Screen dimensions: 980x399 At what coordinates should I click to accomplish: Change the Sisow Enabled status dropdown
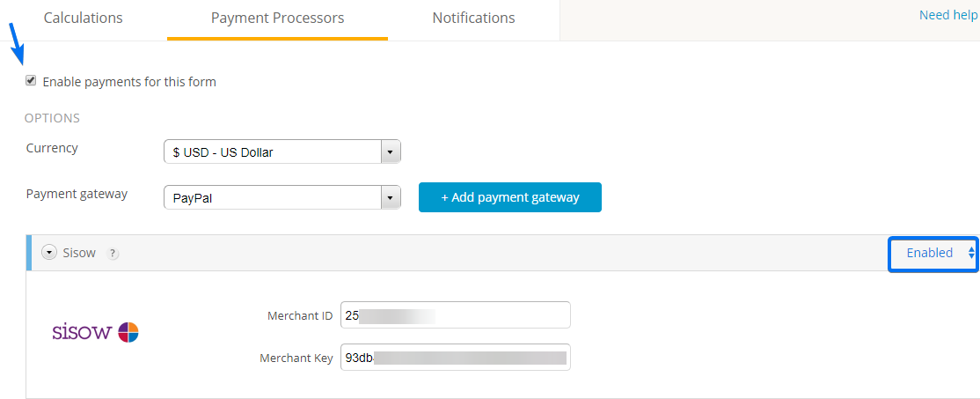(933, 254)
